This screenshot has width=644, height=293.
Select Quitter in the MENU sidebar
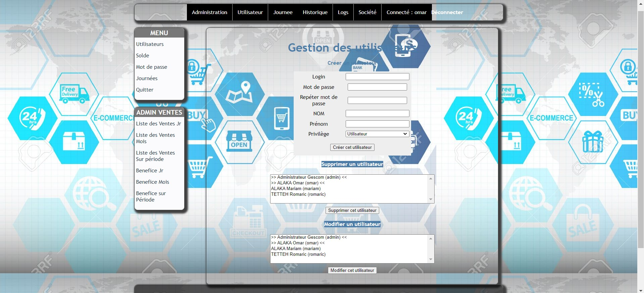pos(145,90)
